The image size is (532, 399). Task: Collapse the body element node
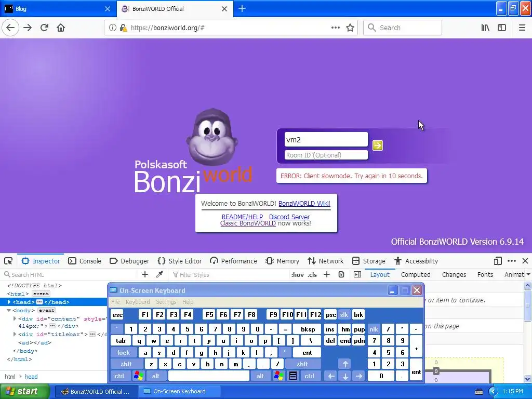point(9,310)
